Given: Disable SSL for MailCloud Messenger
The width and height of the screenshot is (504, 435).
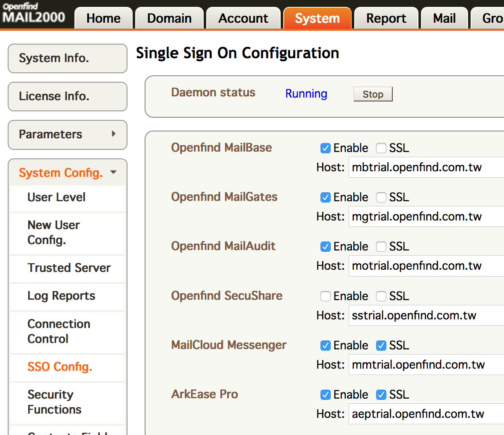Looking at the screenshot, I should 381,345.
